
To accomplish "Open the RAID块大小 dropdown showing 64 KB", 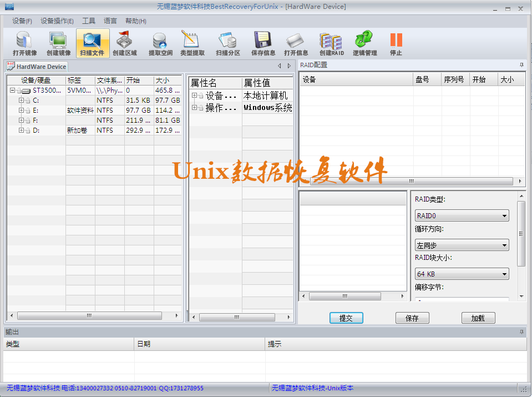I will (462, 274).
